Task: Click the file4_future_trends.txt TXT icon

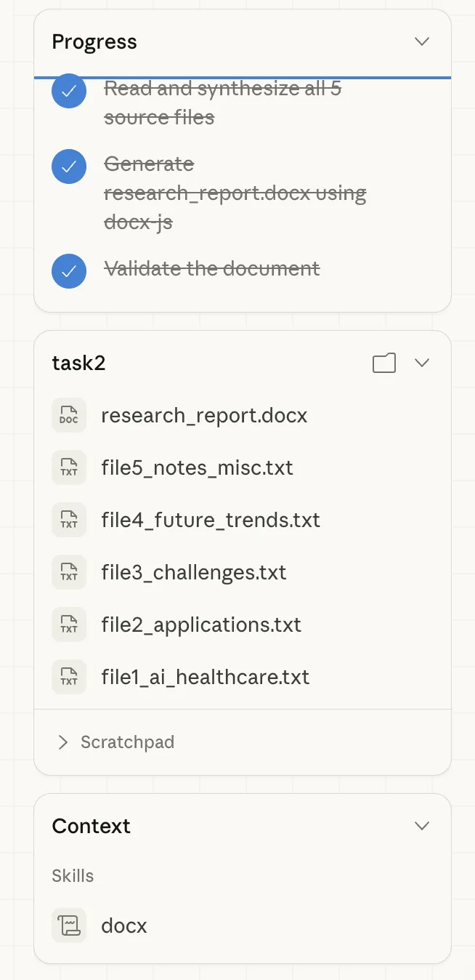Action: point(69,521)
